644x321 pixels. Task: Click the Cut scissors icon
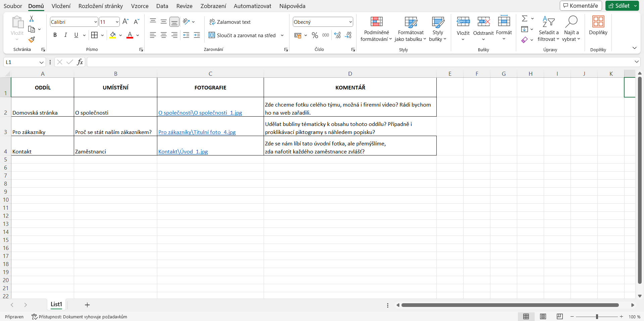tap(32, 19)
